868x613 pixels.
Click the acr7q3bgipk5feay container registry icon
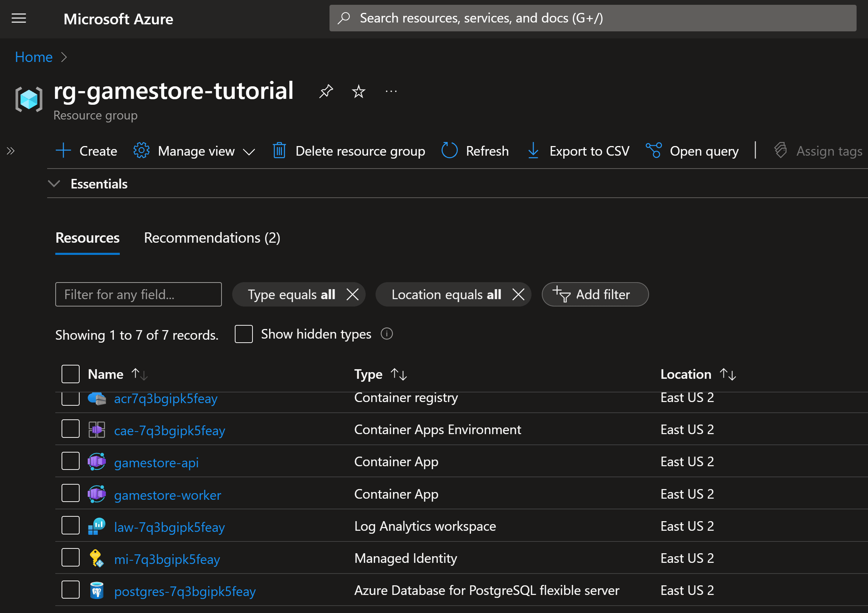[x=97, y=399]
